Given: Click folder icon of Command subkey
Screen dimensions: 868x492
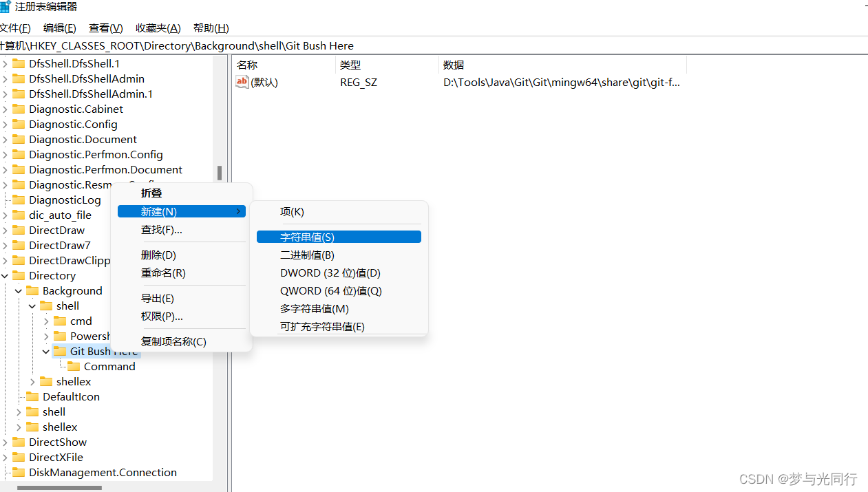Looking at the screenshot, I should click(74, 366).
